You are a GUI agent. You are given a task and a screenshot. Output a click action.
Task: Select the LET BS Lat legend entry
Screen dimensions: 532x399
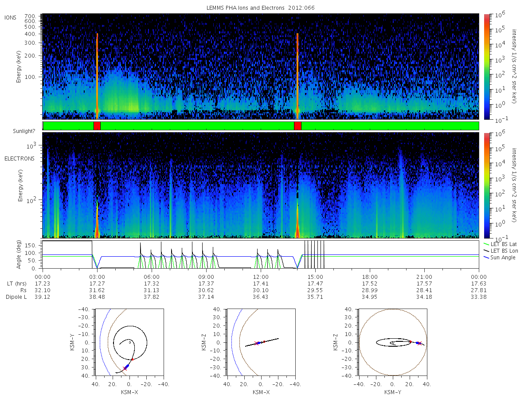(500, 244)
